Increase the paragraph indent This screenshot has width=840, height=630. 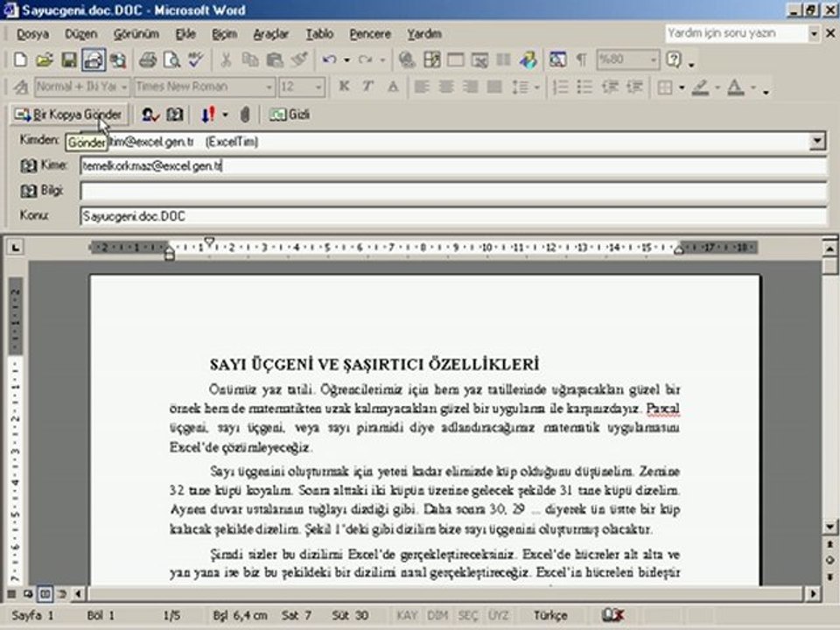[634, 87]
